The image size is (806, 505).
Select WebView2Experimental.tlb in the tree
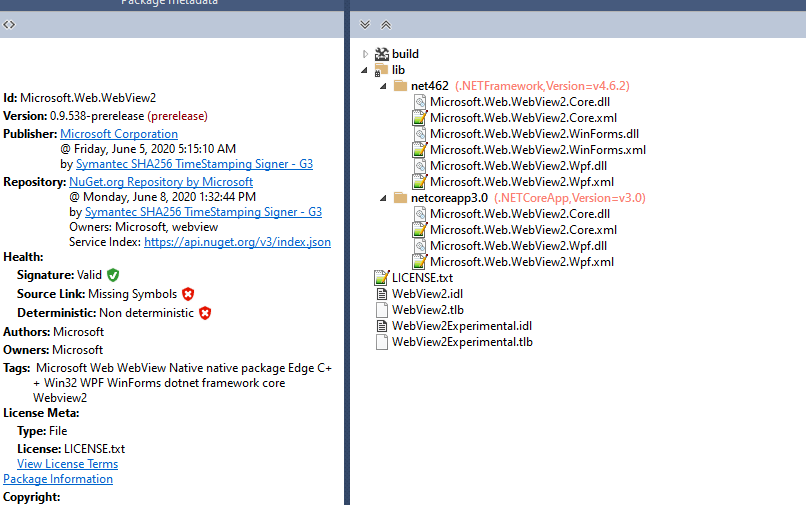462,342
